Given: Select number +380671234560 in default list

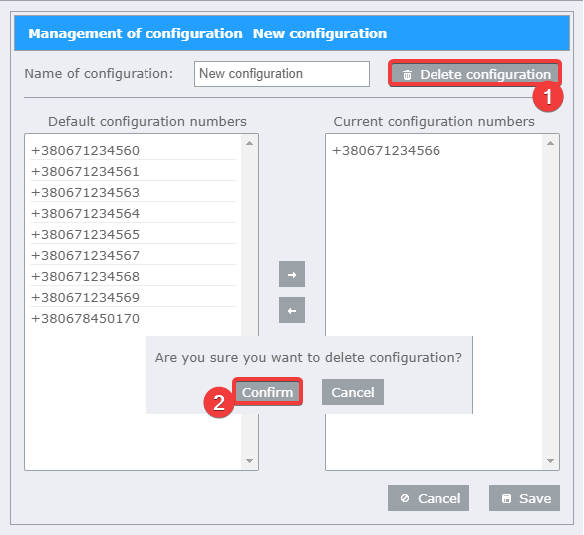Looking at the screenshot, I should [133, 151].
